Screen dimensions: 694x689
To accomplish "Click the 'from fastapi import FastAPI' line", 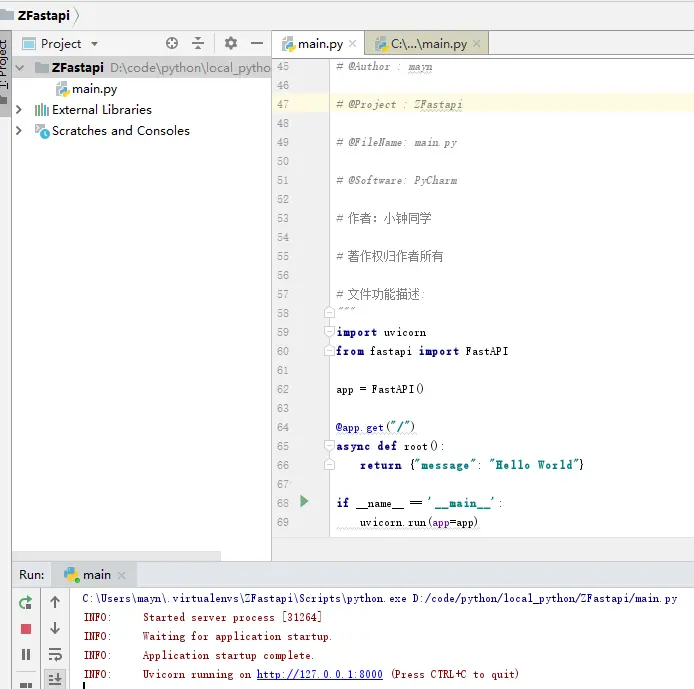I will [x=422, y=351].
